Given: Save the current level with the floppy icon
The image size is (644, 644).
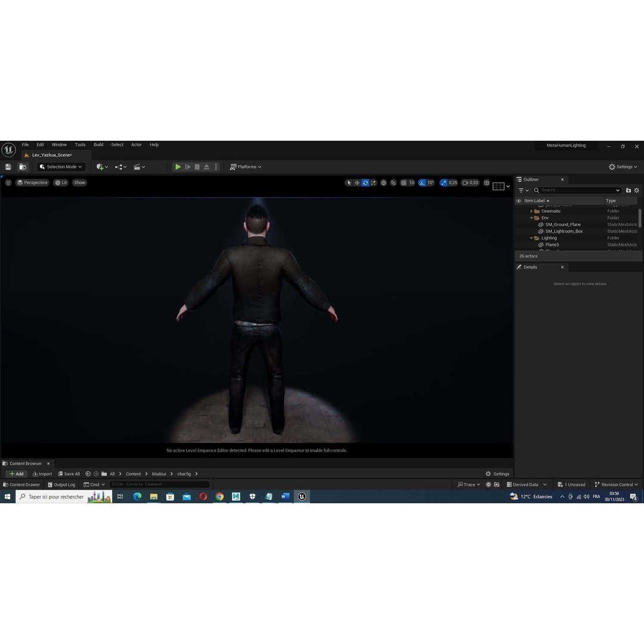Looking at the screenshot, I should pyautogui.click(x=8, y=167).
